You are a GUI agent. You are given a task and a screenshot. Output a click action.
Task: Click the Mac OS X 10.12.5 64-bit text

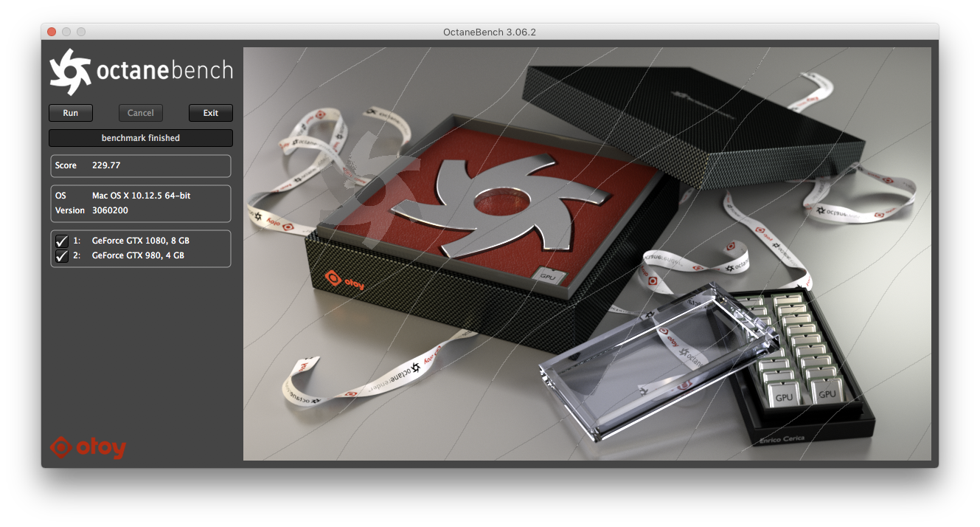[x=142, y=196]
